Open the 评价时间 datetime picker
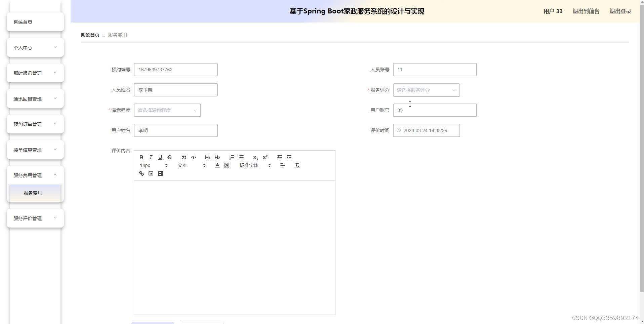The height and width of the screenshot is (324, 644). (426, 130)
